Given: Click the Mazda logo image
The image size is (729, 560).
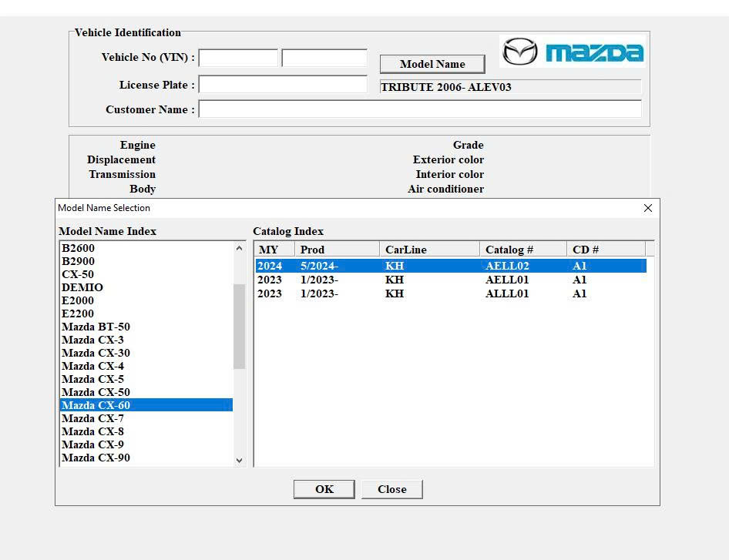Looking at the screenshot, I should pyautogui.click(x=573, y=51).
